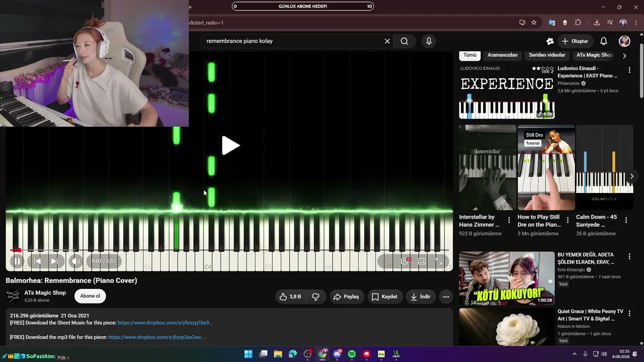Open the player settings gear
Viewport: 644px width, 362px height.
405,261
